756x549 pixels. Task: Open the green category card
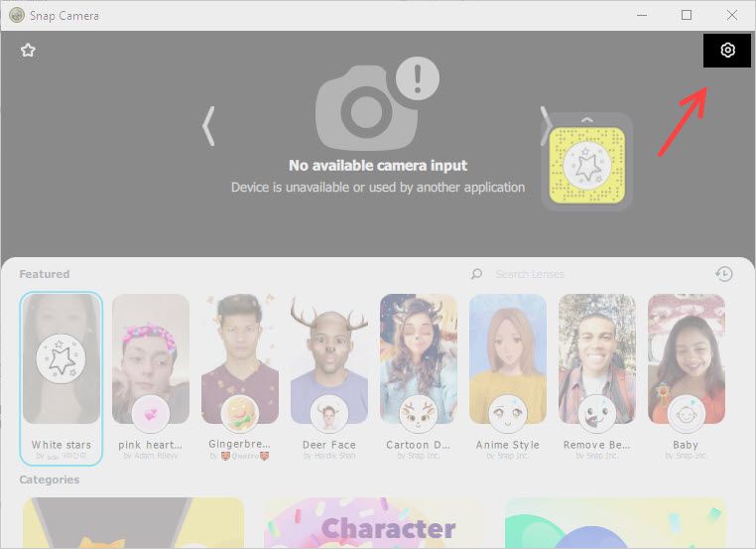(x=615, y=523)
